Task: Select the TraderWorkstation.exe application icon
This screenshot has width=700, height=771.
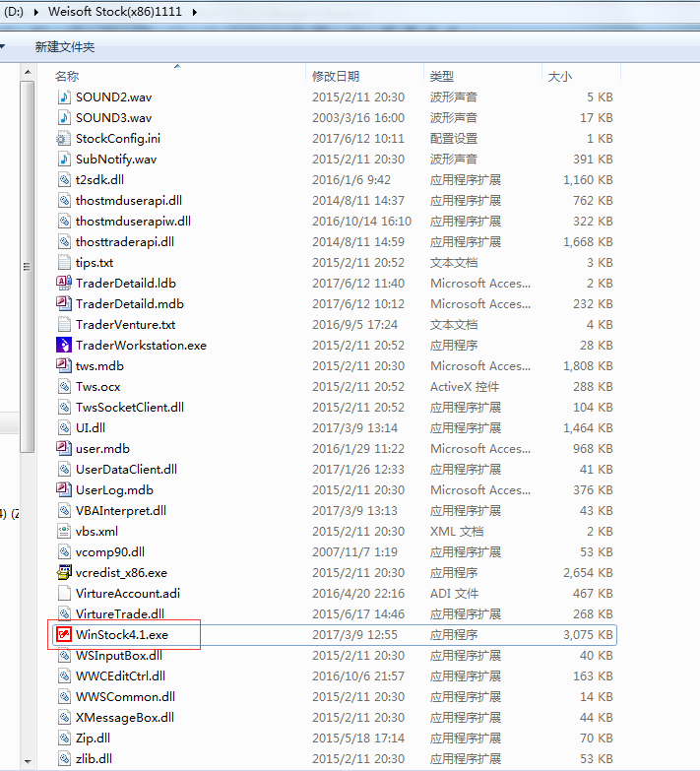Action: (64, 345)
